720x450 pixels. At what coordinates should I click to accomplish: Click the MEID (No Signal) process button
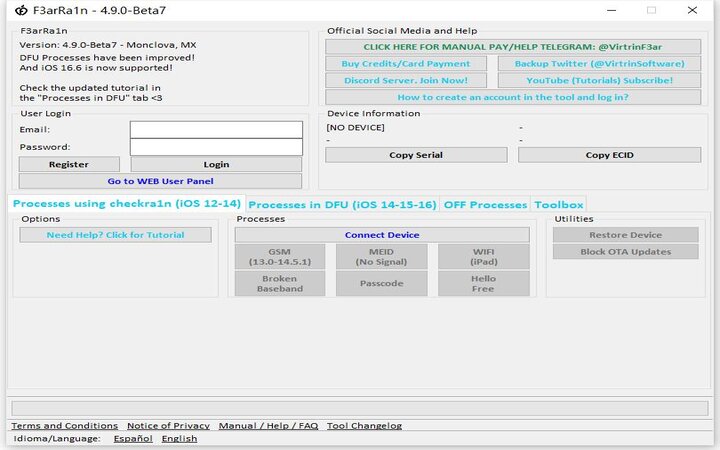tap(381, 257)
